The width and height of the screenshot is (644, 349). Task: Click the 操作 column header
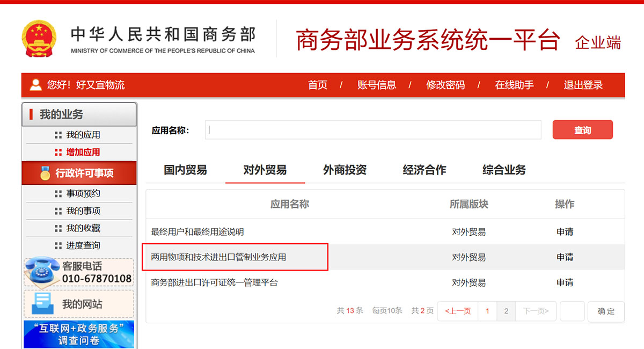pos(565,204)
